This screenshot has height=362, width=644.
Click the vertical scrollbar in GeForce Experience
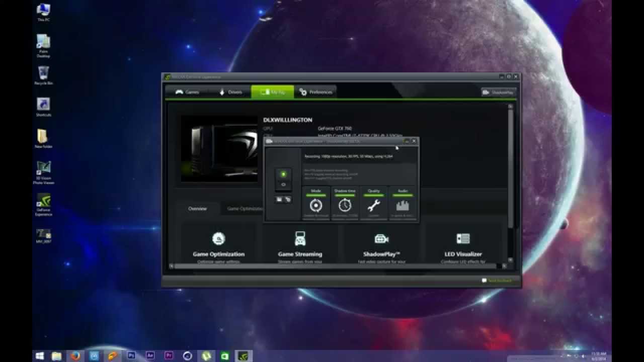click(x=510, y=168)
